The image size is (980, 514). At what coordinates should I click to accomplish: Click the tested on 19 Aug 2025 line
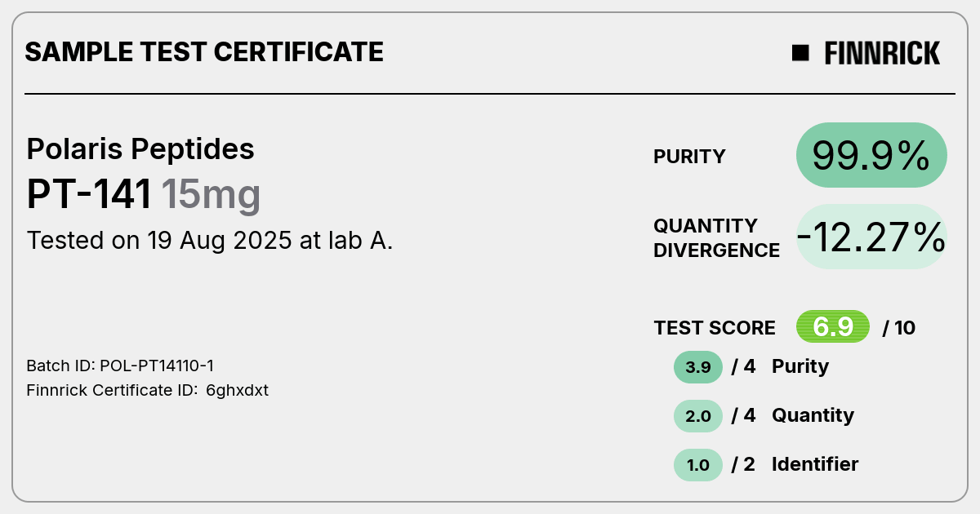[x=210, y=241]
